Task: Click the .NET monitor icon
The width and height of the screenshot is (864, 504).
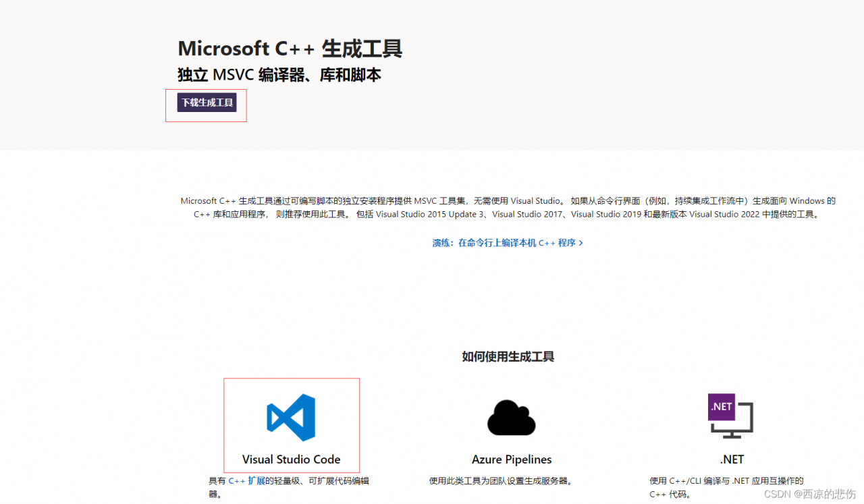Action: point(730,416)
